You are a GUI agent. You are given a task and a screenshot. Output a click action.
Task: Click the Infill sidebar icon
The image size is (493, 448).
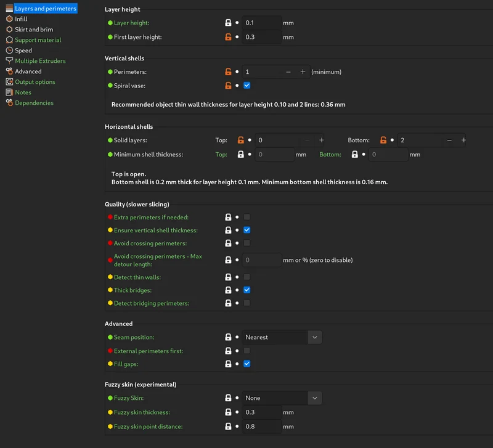(x=9, y=19)
